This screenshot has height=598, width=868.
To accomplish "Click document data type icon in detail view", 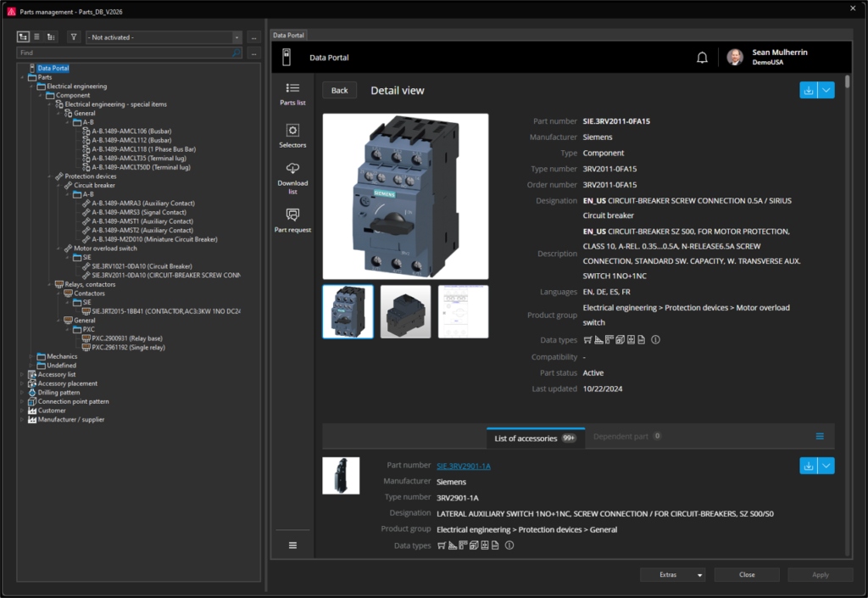I will pos(641,340).
